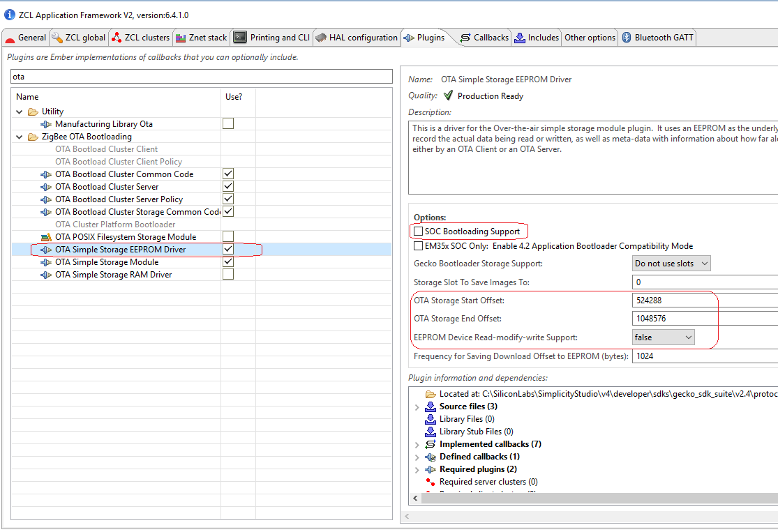Collapse the ZigBee OTA Bootloading group
Viewport: 778px width, 532px height.
coord(20,137)
